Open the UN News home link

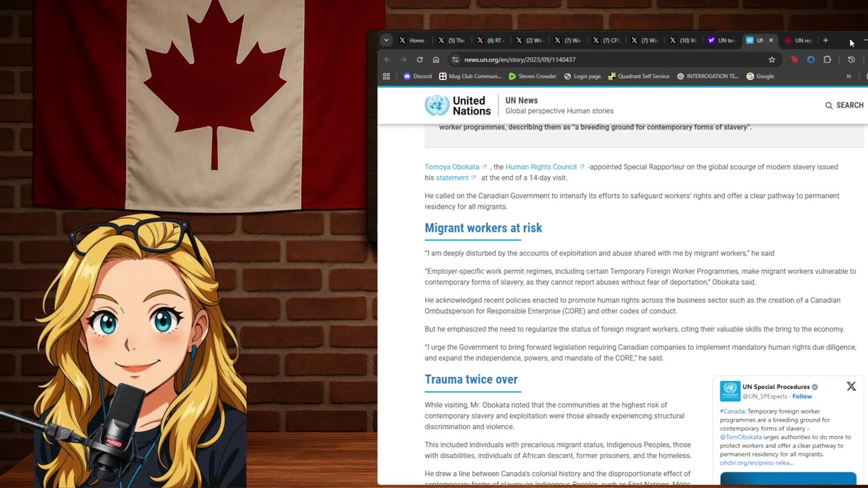[x=521, y=100]
